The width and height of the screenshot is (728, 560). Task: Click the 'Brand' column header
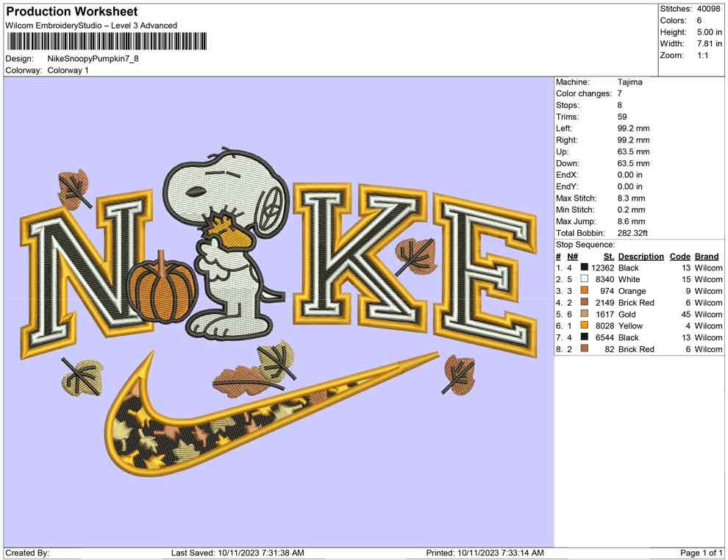707,256
